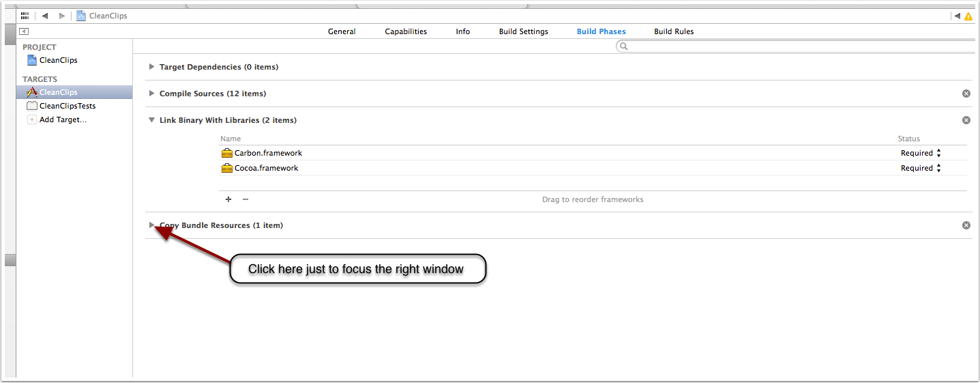Select the CleanClips target under TARGETS
The height and width of the screenshot is (383, 980).
(74, 92)
